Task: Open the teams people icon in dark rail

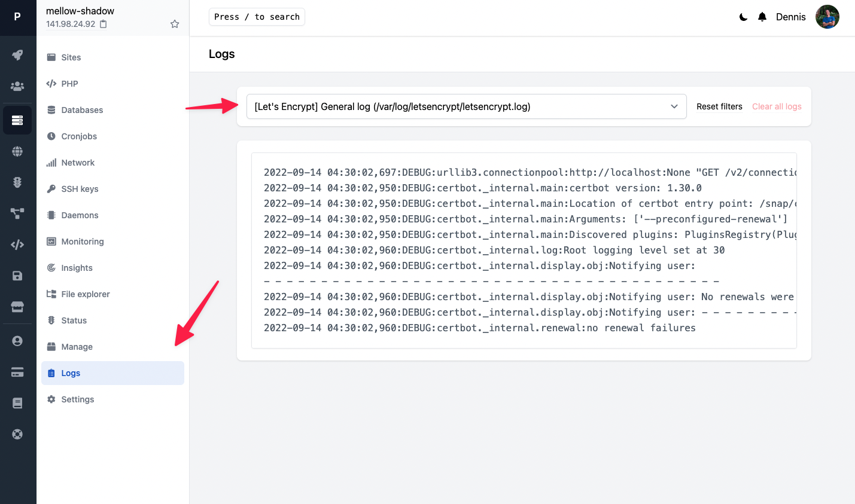Action: [x=17, y=86]
